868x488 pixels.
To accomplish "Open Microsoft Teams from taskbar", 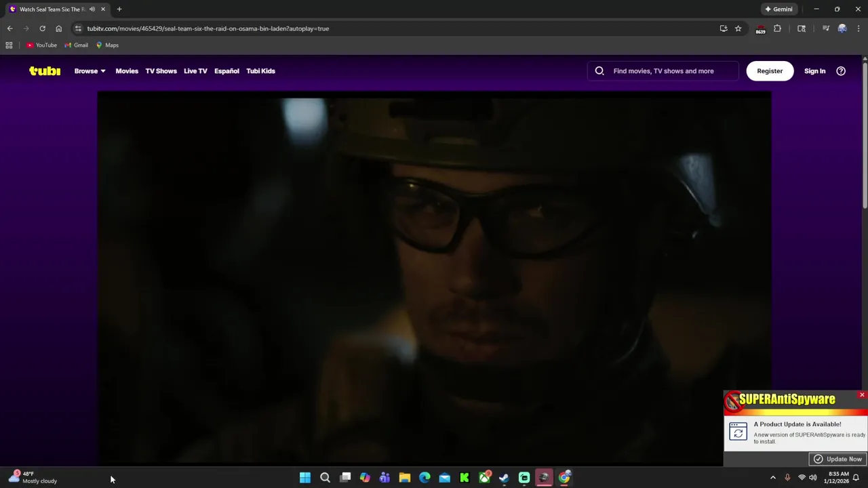I will tap(384, 478).
